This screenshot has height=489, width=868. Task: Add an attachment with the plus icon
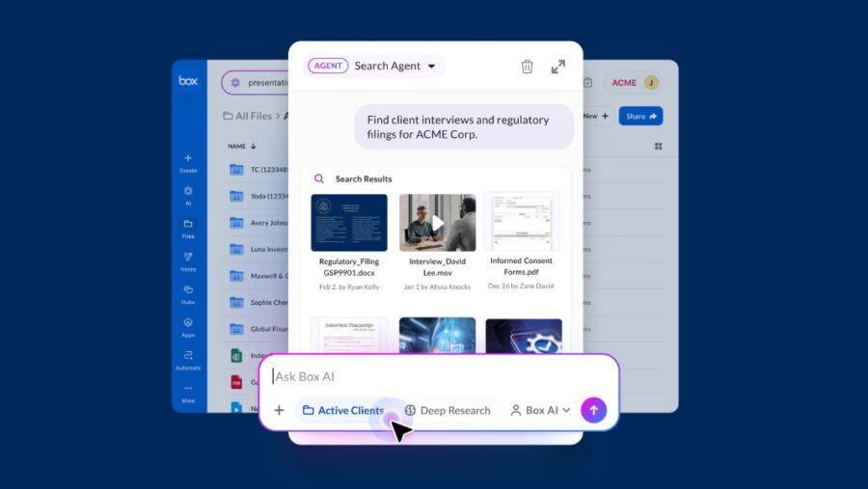pos(279,410)
